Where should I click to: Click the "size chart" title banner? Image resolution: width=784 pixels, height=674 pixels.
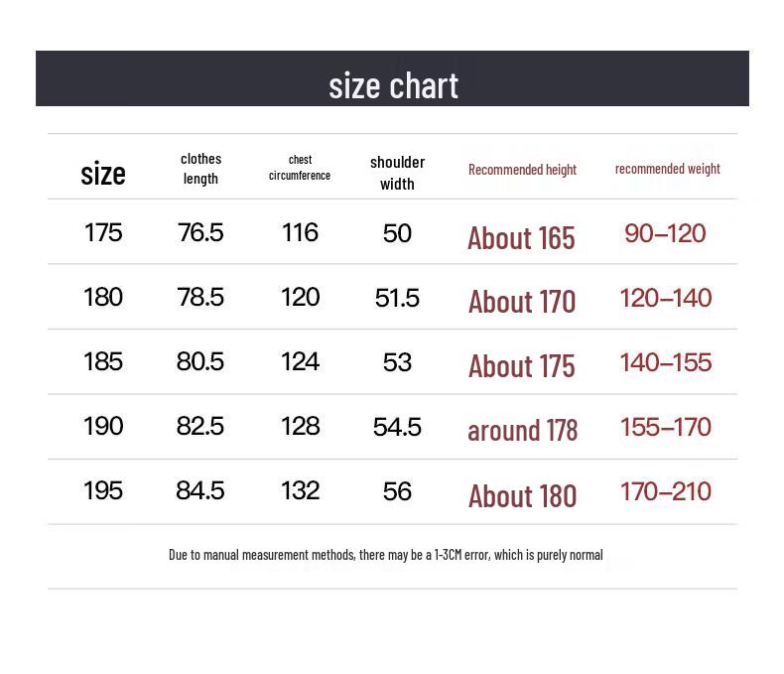(x=393, y=85)
